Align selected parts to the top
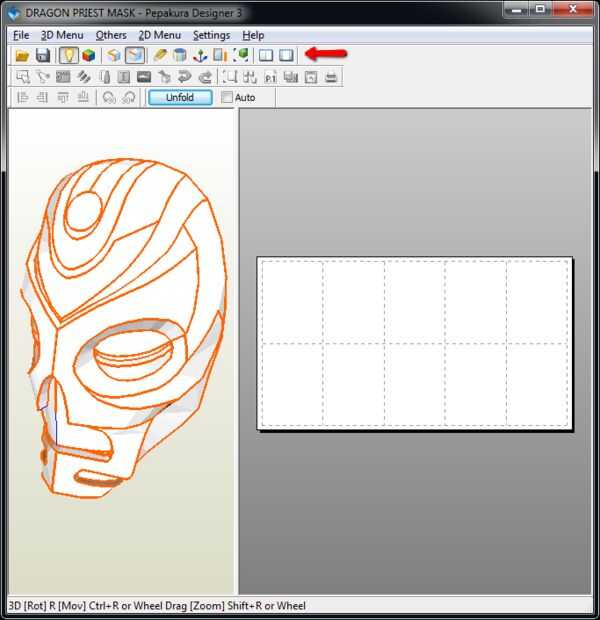600x620 pixels. click(62, 97)
